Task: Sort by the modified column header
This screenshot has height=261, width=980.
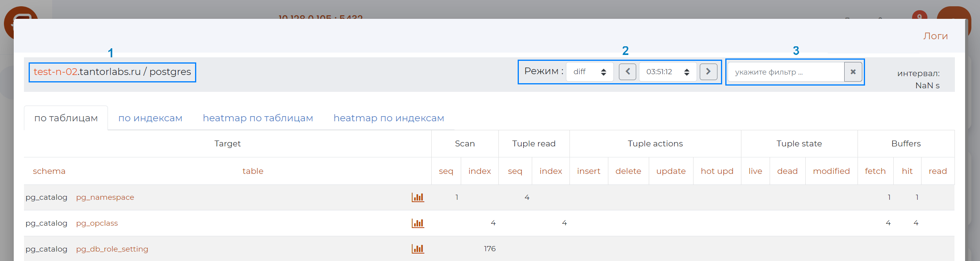Action: pos(831,171)
